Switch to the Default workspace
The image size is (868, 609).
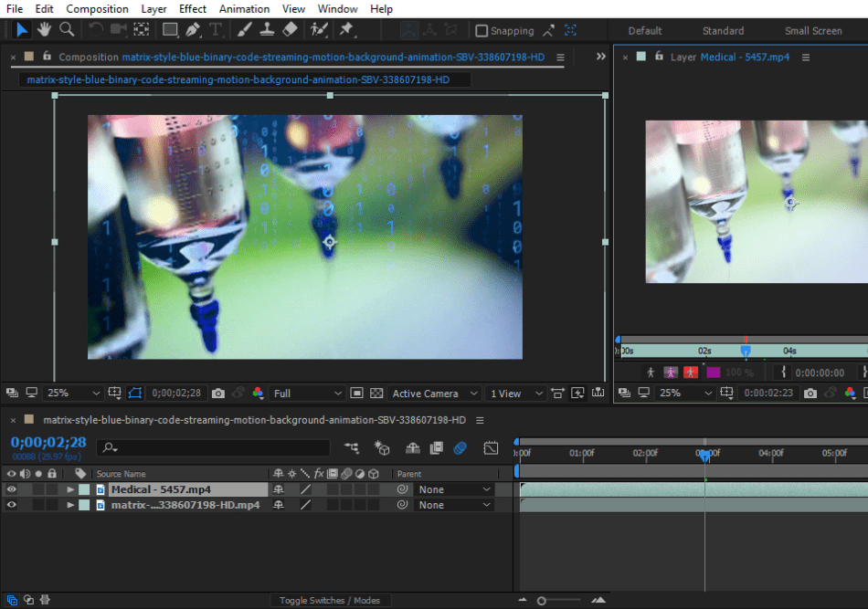(x=645, y=31)
